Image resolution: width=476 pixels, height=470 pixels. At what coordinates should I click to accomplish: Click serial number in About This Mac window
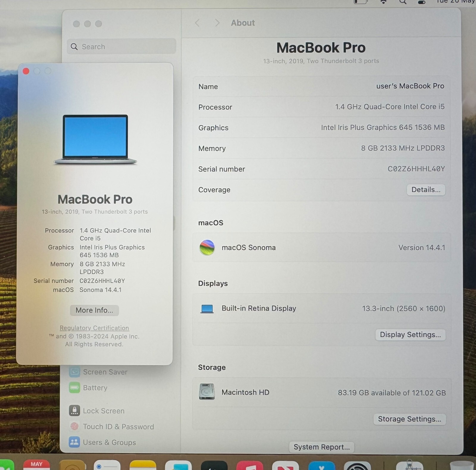tap(102, 281)
